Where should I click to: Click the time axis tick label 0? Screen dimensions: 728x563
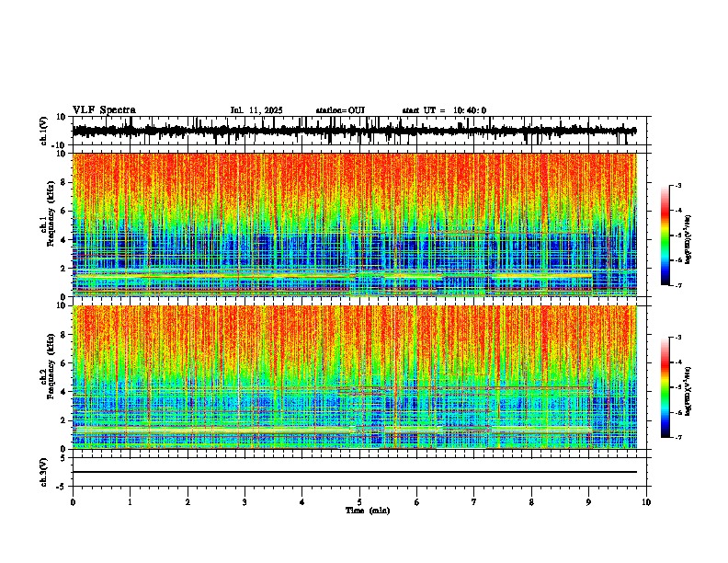[73, 502]
